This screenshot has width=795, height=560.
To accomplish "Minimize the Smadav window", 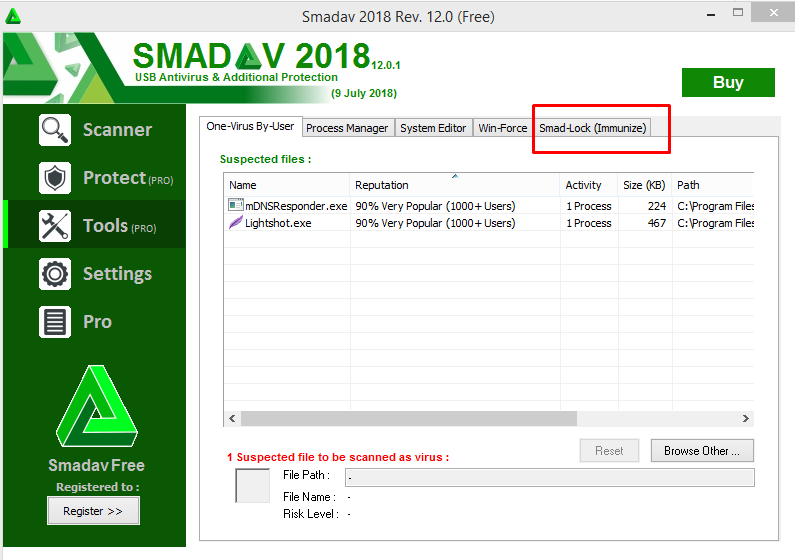I will click(711, 14).
